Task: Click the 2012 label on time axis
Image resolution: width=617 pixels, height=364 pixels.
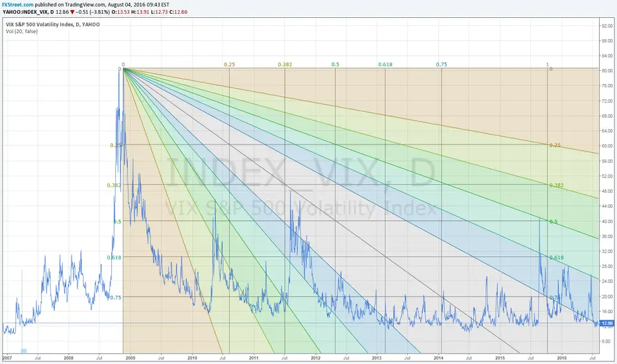Action: click(x=315, y=358)
